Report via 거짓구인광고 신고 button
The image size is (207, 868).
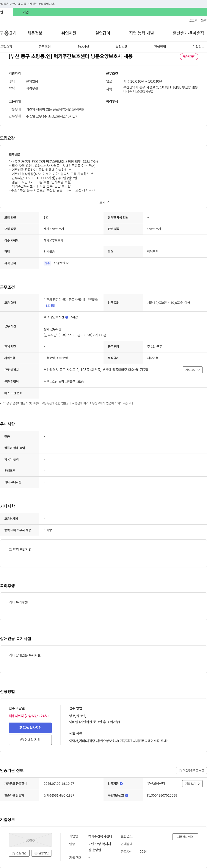coord(191,770)
